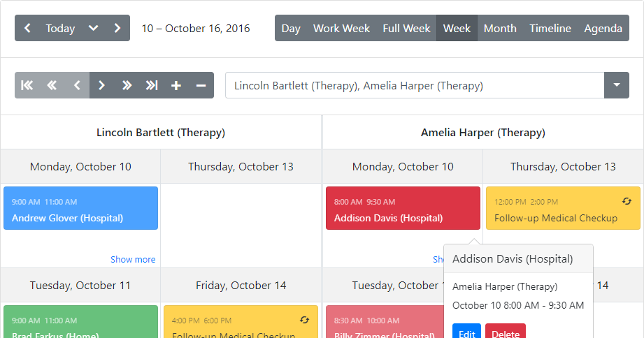Switch to Month view

pos(500,29)
